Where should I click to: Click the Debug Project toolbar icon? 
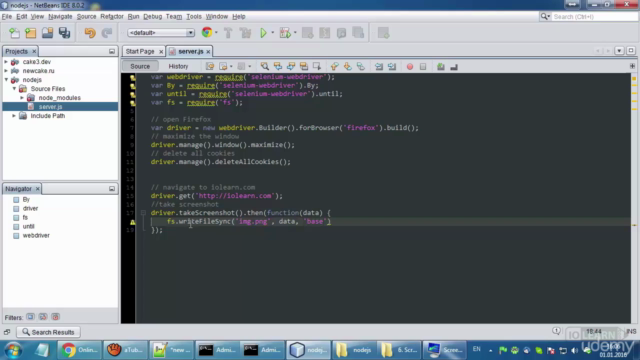tap(285, 33)
